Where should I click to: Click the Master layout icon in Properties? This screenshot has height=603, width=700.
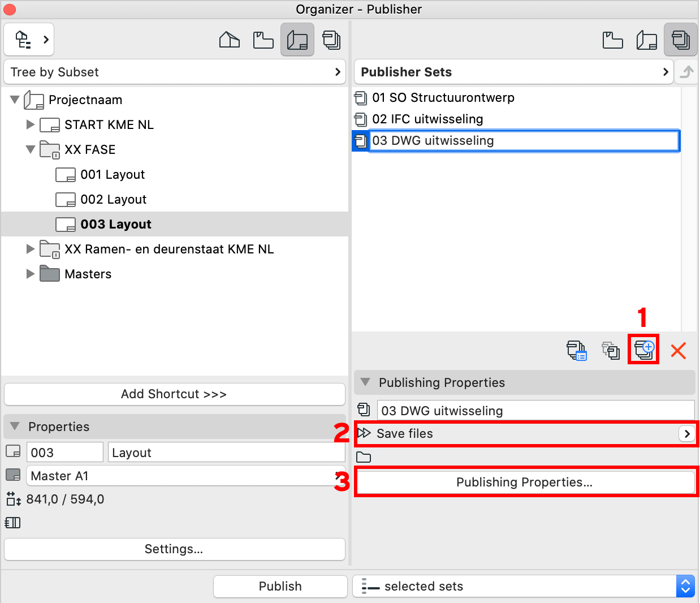click(13, 475)
